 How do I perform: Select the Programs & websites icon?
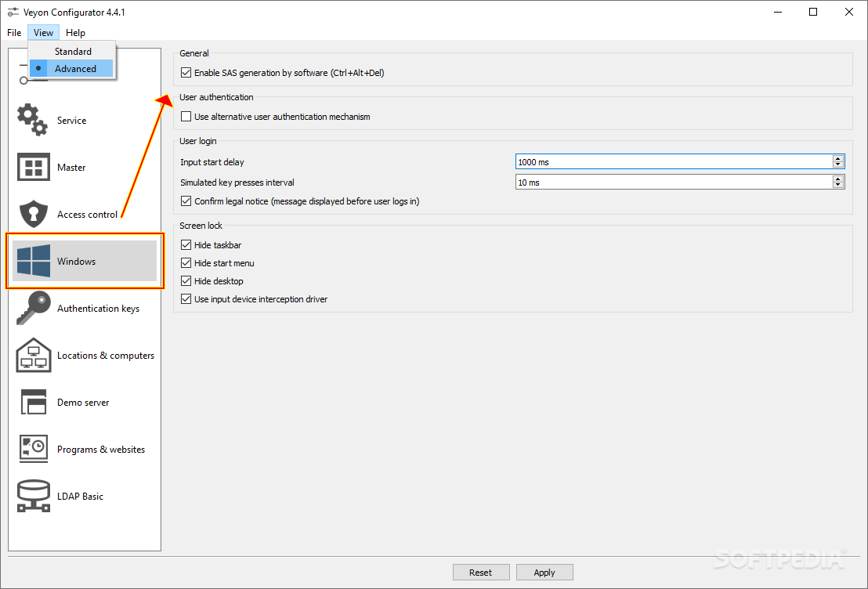(x=33, y=449)
